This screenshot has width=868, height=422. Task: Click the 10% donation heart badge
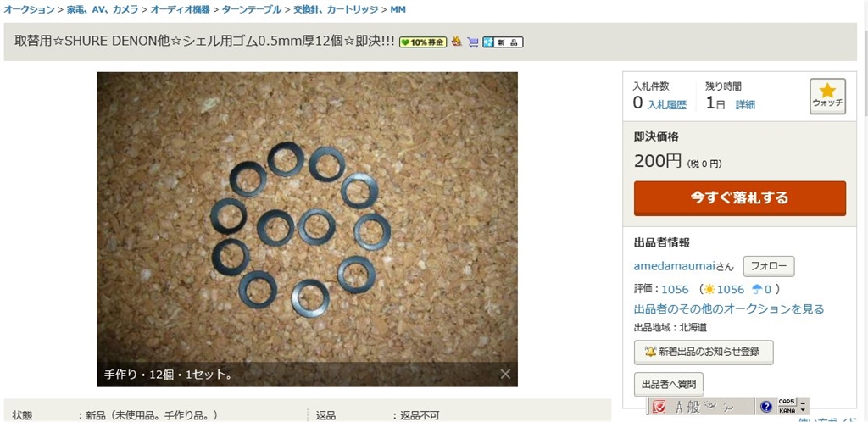pos(423,42)
